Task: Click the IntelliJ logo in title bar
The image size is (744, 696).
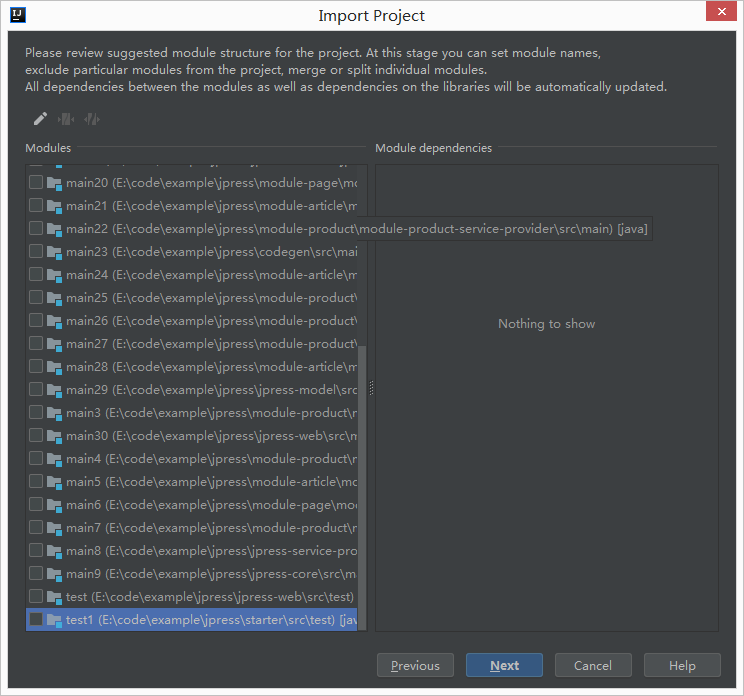Action: 16,15
